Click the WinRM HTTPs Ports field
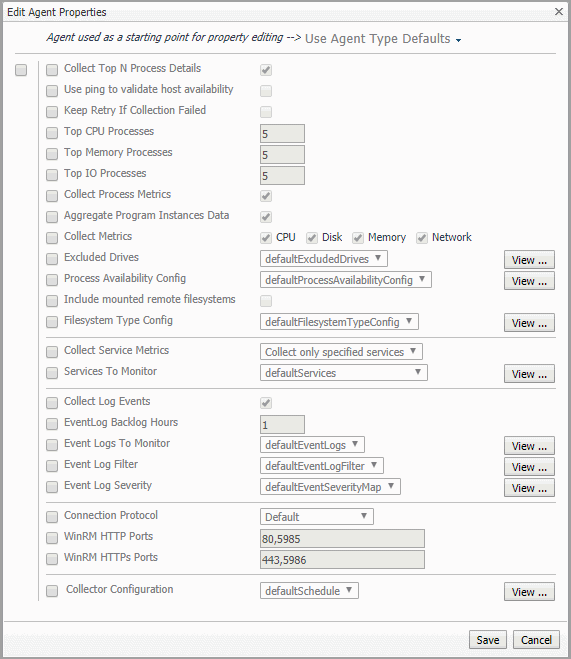Image resolution: width=571 pixels, height=659 pixels. pyautogui.click(x=342, y=559)
